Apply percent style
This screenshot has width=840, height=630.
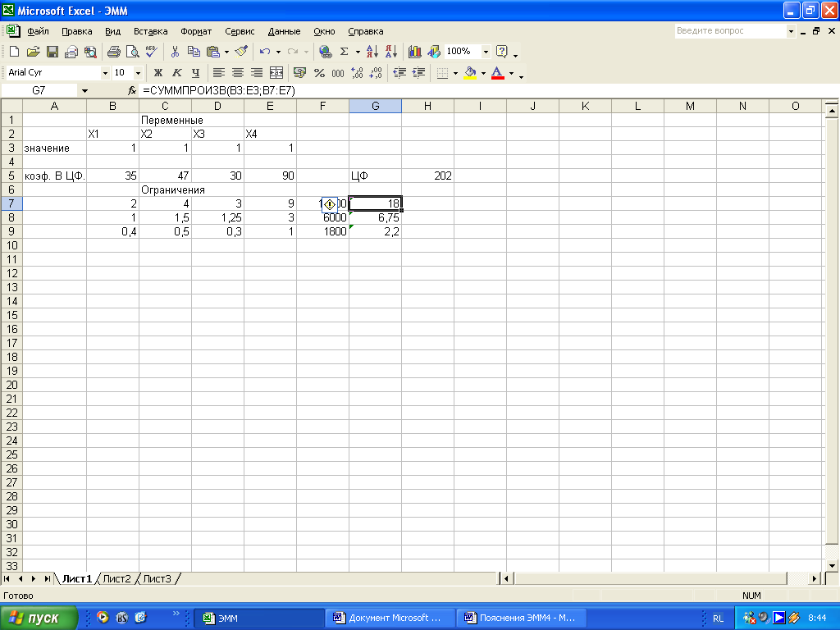319,73
